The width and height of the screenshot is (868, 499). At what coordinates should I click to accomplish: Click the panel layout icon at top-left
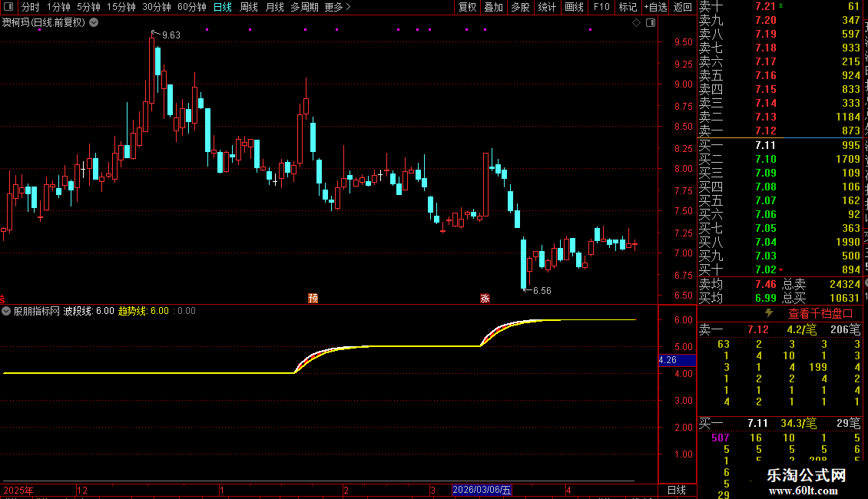click(x=8, y=7)
